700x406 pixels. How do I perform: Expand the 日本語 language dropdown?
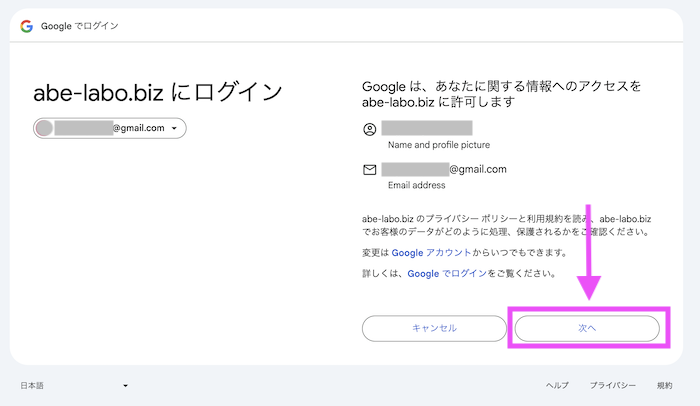(x=74, y=385)
